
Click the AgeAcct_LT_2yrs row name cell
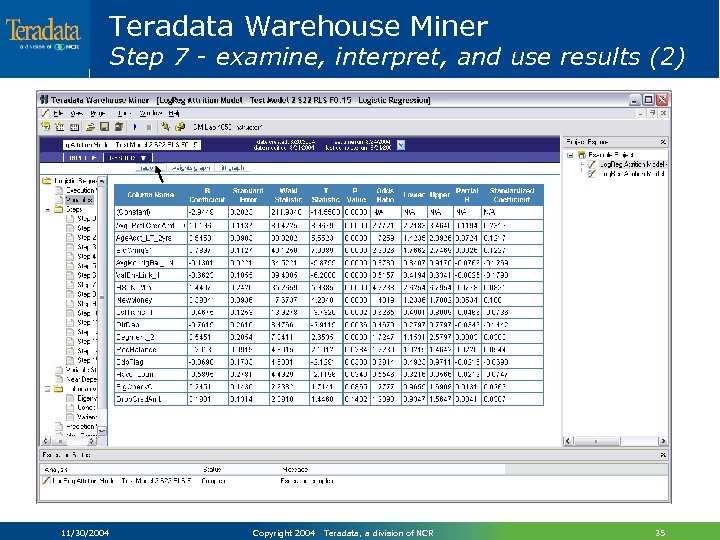point(151,238)
